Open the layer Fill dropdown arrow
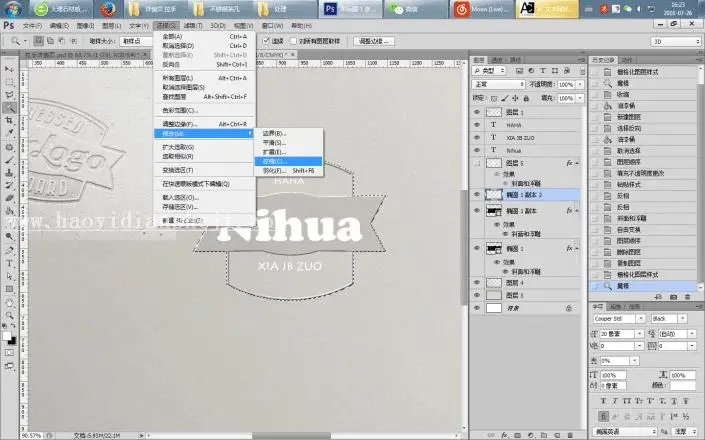 [x=580, y=98]
